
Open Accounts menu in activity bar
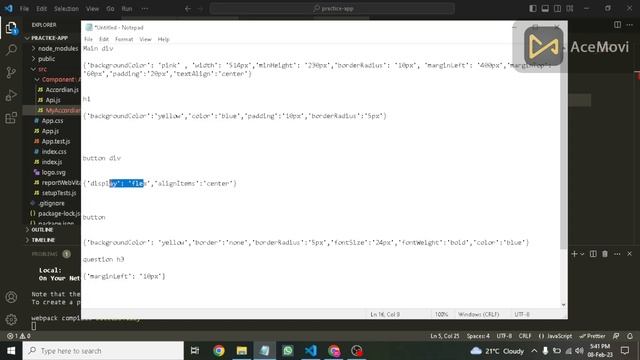(x=11, y=297)
